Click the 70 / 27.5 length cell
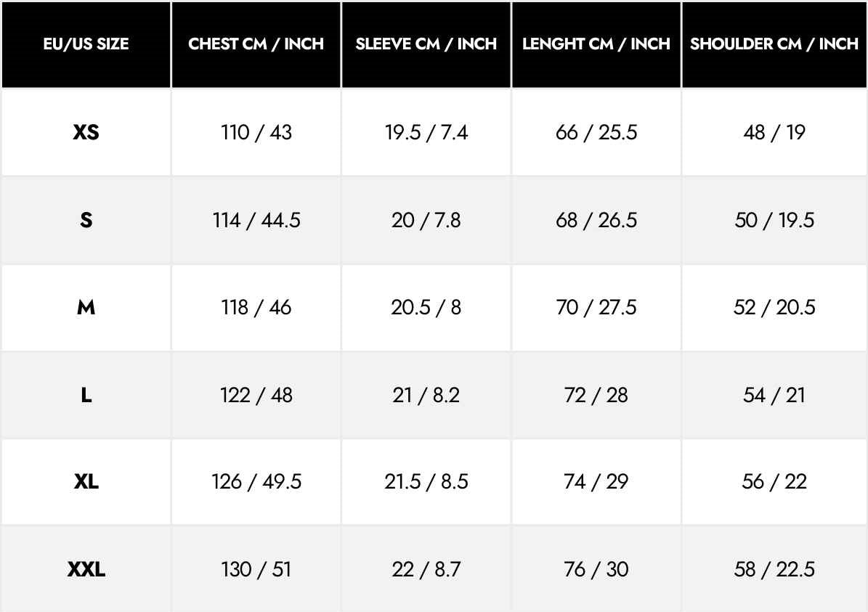 click(596, 307)
